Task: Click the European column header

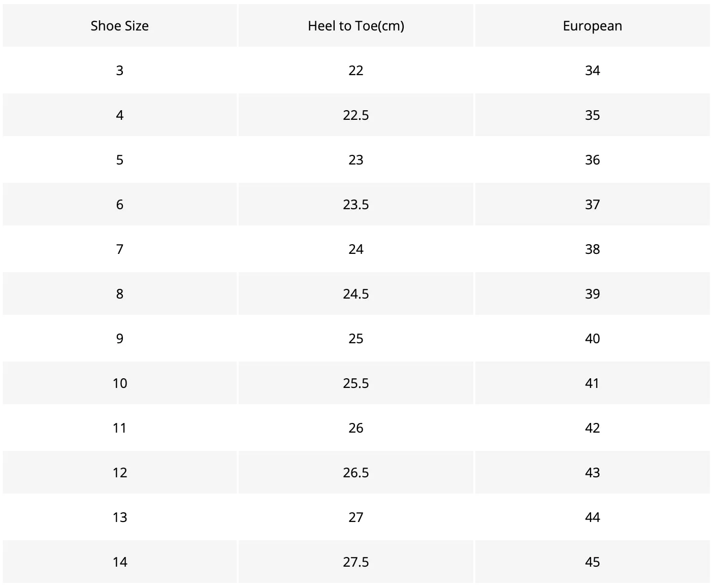Action: [x=592, y=26]
